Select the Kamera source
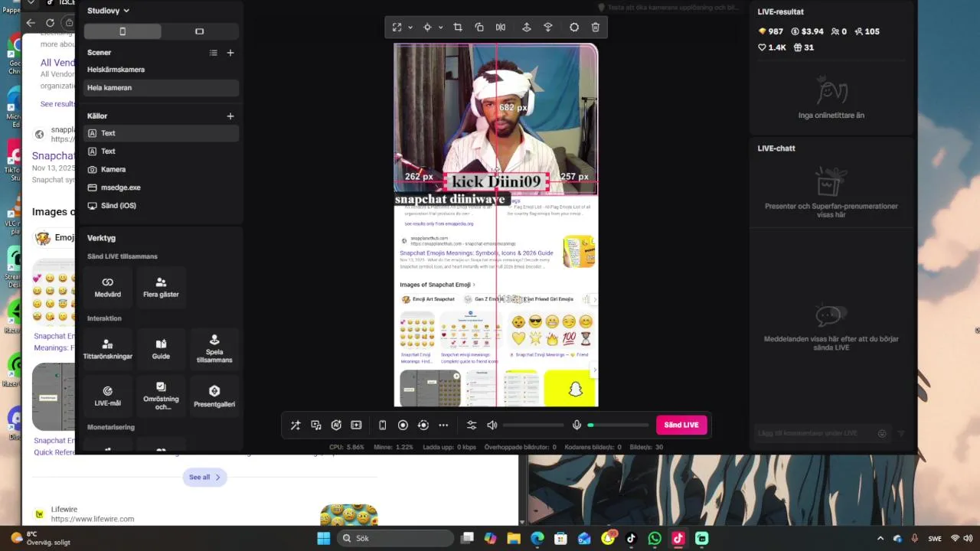 click(x=161, y=169)
